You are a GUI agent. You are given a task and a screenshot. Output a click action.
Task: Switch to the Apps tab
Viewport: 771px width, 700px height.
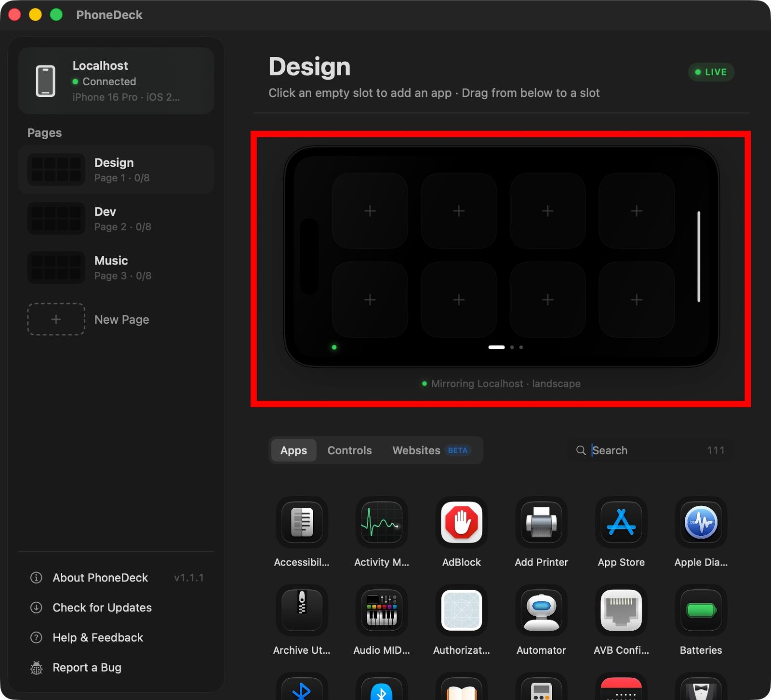click(293, 450)
